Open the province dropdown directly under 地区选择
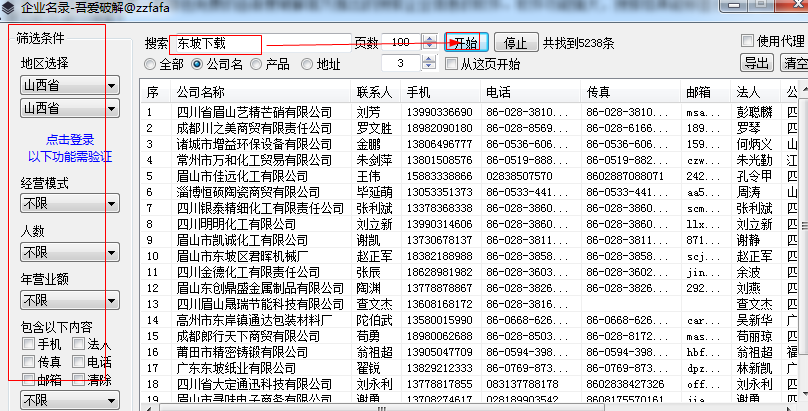The width and height of the screenshot is (808, 411). tap(70, 85)
